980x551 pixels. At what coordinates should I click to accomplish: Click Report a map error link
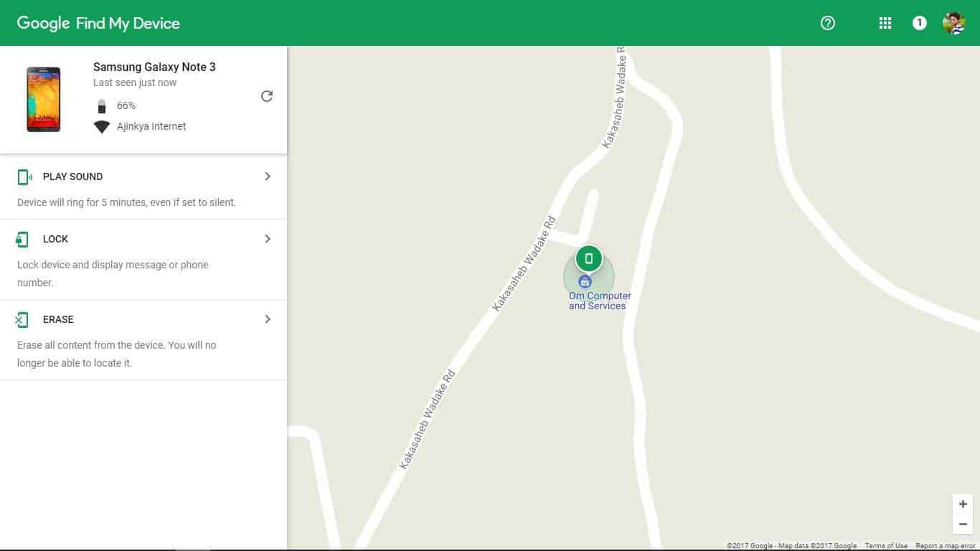pyautogui.click(x=946, y=546)
